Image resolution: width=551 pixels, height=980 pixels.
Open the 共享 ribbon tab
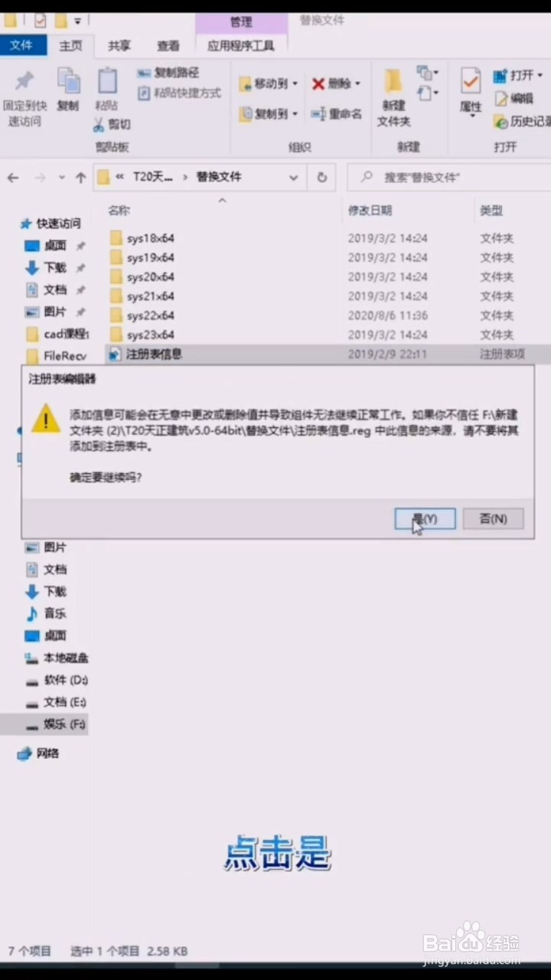[119, 46]
